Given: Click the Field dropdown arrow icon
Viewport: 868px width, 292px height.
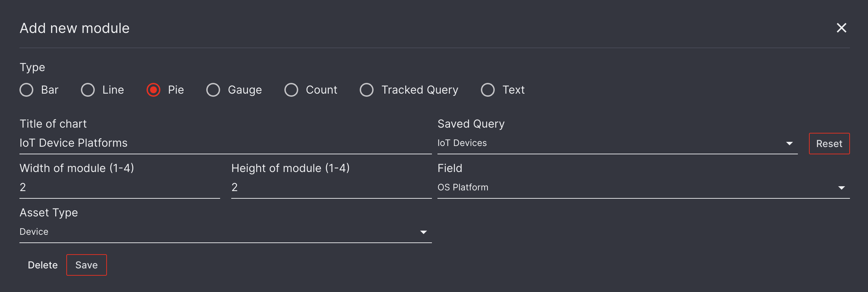Looking at the screenshot, I should [842, 187].
